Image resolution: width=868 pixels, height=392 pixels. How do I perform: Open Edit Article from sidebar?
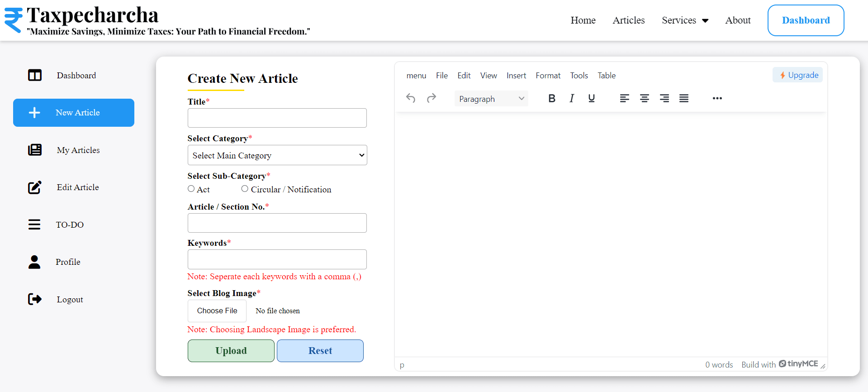click(x=74, y=187)
